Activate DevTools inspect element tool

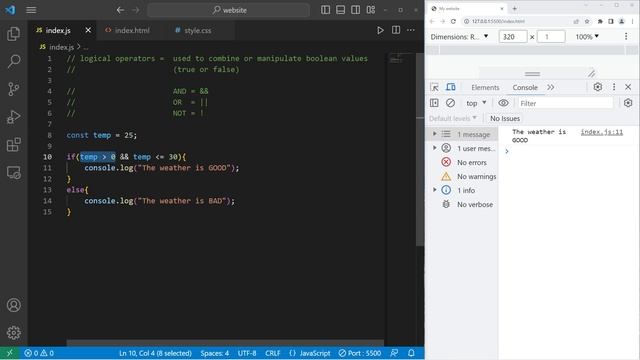[x=434, y=87]
